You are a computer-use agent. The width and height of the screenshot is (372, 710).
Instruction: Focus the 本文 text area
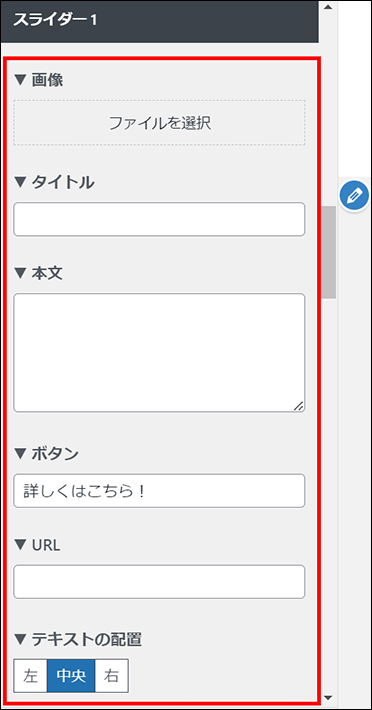(159, 353)
